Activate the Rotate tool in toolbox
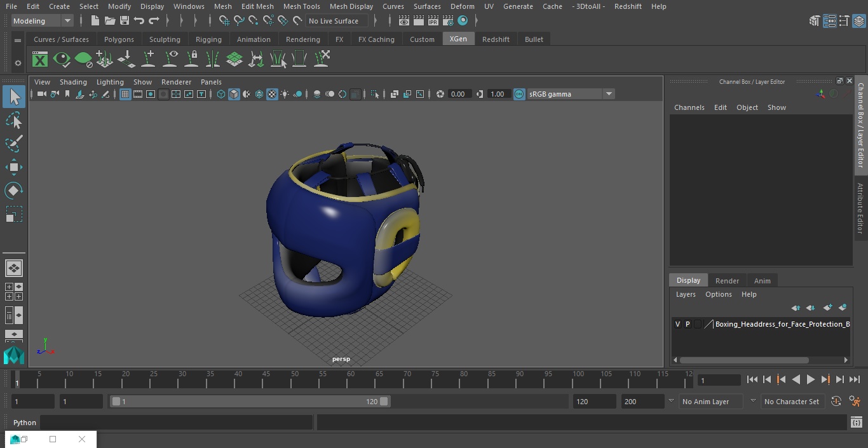868x448 pixels. coord(14,191)
